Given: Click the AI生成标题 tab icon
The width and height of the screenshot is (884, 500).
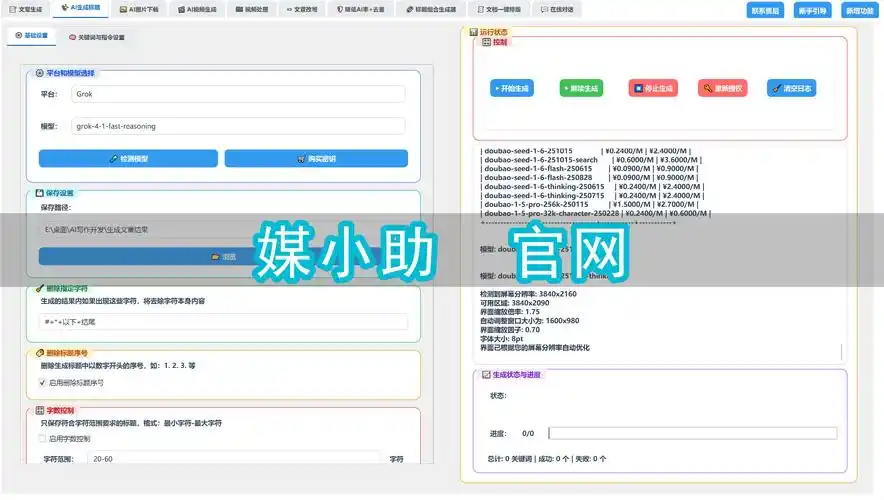Looking at the screenshot, I should pos(65,7).
